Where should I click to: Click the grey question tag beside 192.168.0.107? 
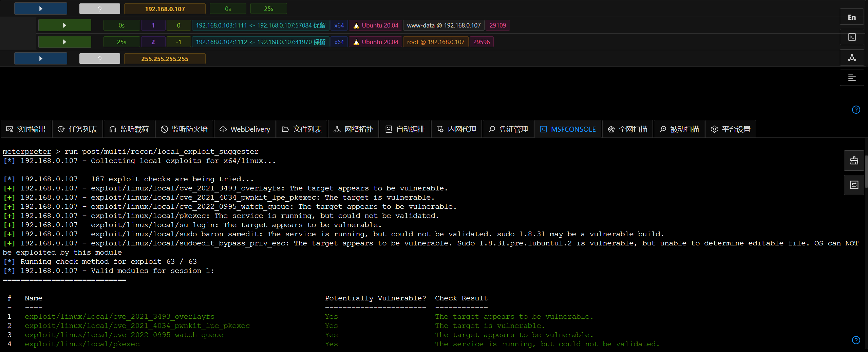(x=100, y=9)
